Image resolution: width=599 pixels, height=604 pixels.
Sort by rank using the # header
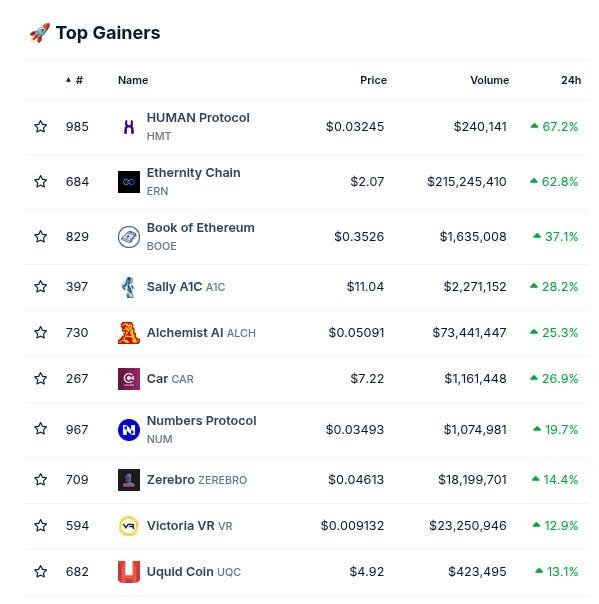(75, 80)
